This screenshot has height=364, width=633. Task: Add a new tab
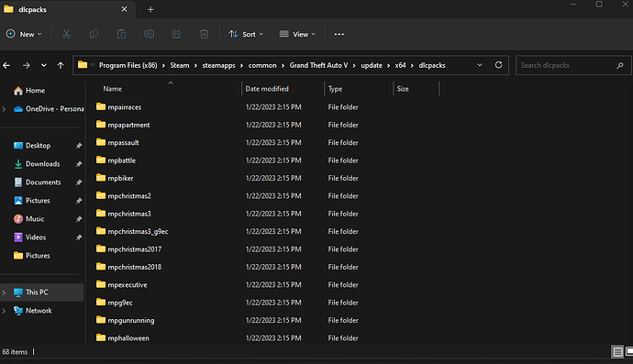(x=150, y=9)
